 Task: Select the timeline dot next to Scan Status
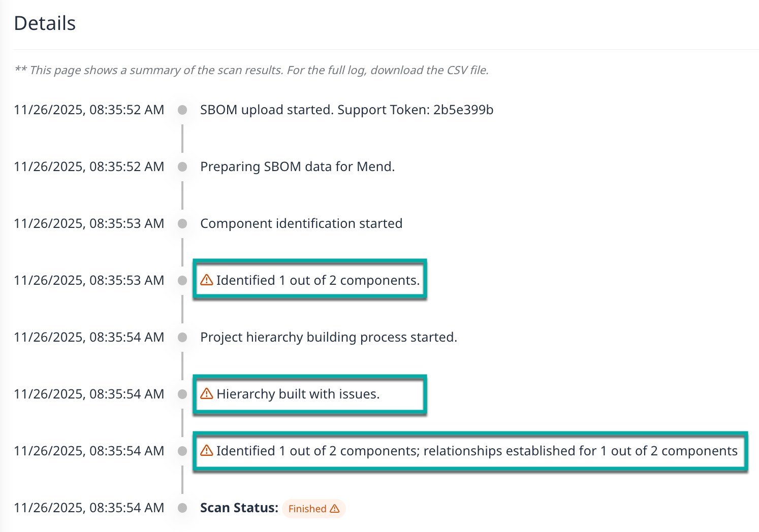(182, 508)
